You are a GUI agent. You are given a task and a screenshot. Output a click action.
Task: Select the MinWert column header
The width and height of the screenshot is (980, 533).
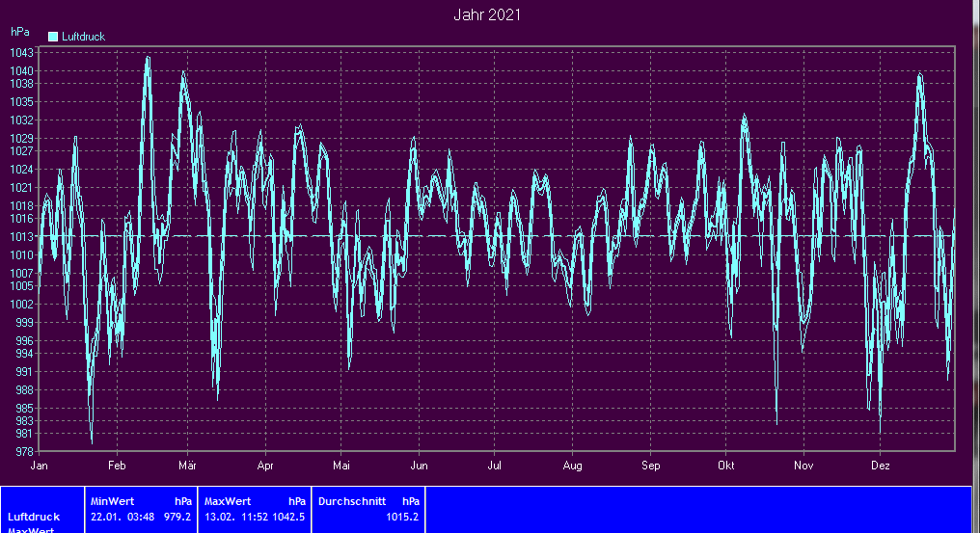pyautogui.click(x=112, y=501)
